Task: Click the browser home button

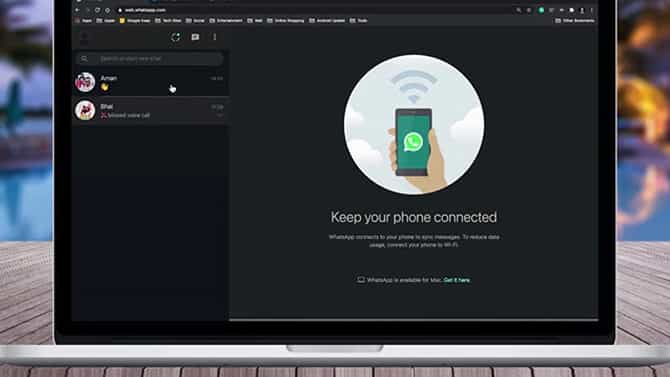Action: tap(108, 10)
